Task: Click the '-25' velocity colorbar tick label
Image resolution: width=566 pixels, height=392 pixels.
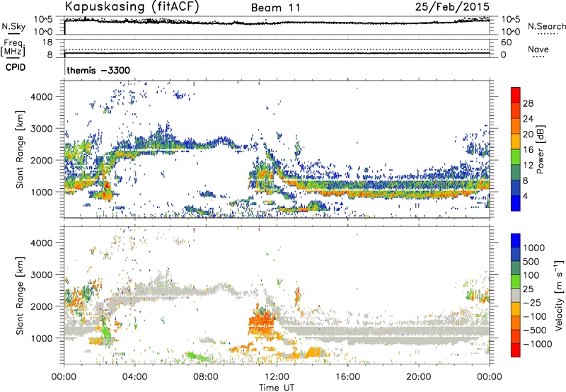Action: coord(532,302)
